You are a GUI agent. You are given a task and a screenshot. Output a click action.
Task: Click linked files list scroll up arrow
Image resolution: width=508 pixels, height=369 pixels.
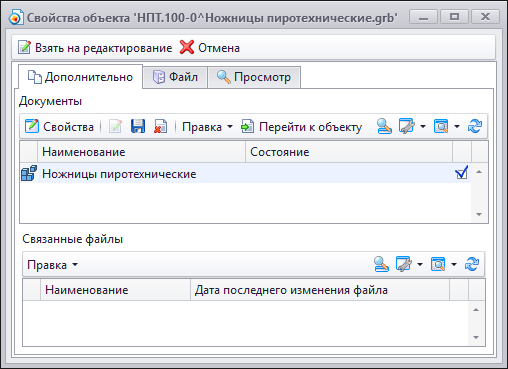click(x=476, y=310)
